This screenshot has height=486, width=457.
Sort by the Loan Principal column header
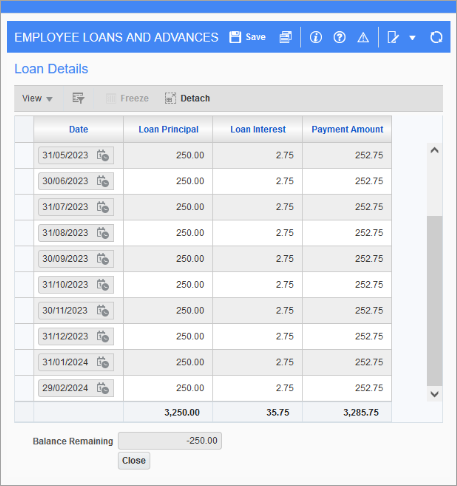[168, 129]
